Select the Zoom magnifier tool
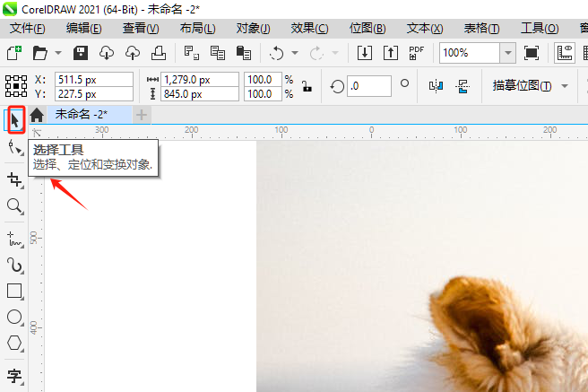The image size is (588, 392). (15, 206)
